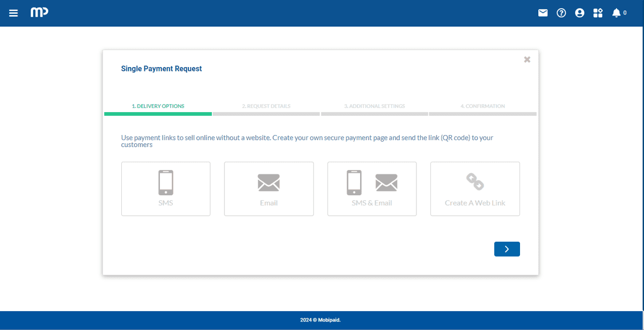The width and height of the screenshot is (644, 330).
Task: Click the Mobipaid MP logo
Action: (x=39, y=12)
